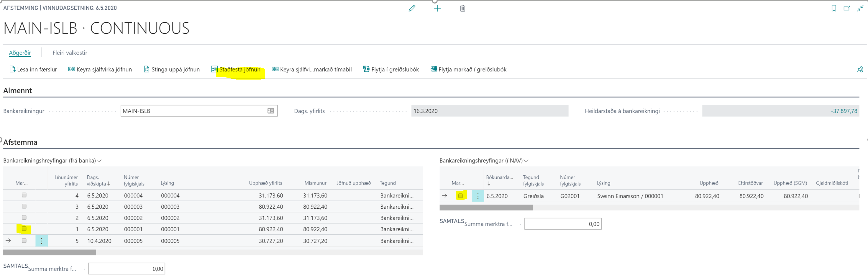Click Tegund column header in bank table
The width and height of the screenshot is (868, 275).
[388, 183]
